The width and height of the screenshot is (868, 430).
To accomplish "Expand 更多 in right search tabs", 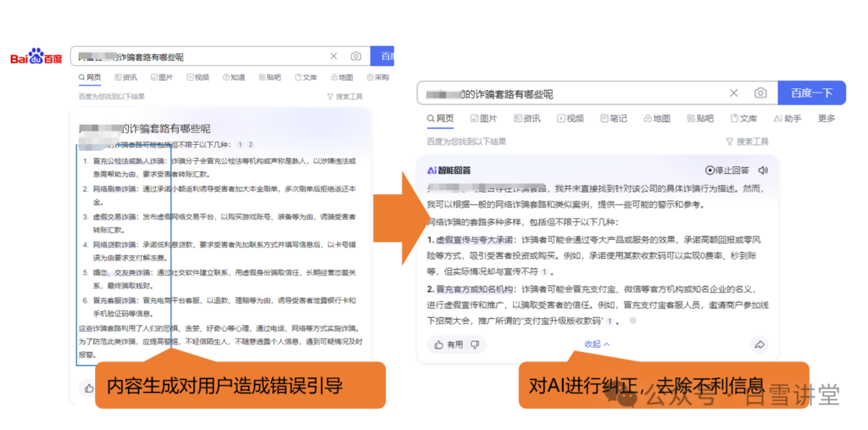I will pos(826,119).
